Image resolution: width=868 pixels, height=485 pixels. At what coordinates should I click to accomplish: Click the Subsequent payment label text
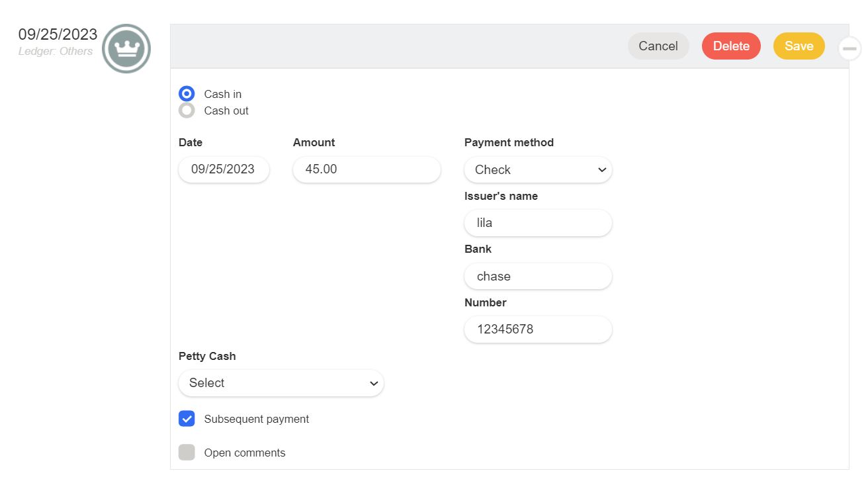click(257, 419)
